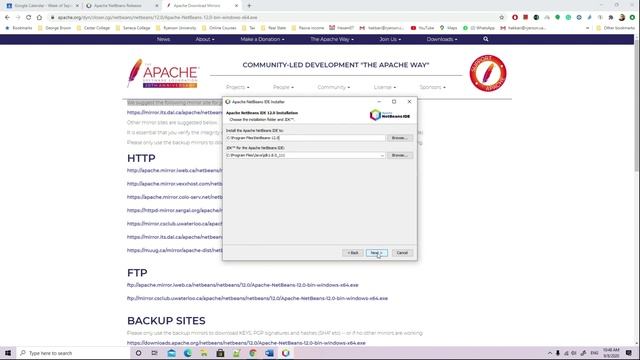Open the browser home page

39,18
